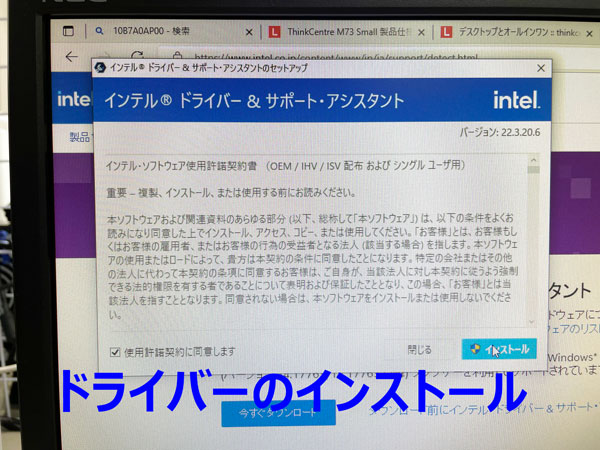This screenshot has width=600, height=450.
Task: Click the address bar lock icon
Action: pyautogui.click(x=177, y=55)
